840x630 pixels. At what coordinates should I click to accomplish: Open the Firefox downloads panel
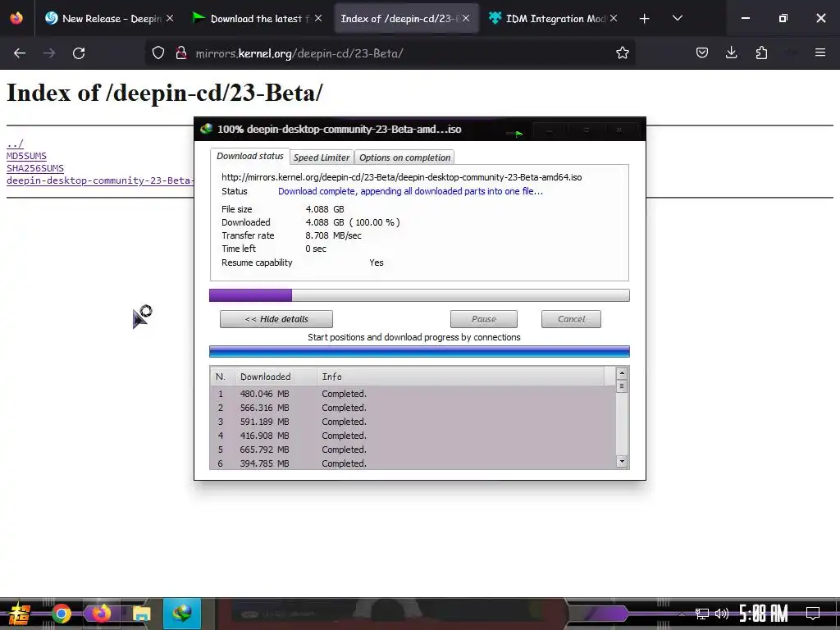[731, 53]
